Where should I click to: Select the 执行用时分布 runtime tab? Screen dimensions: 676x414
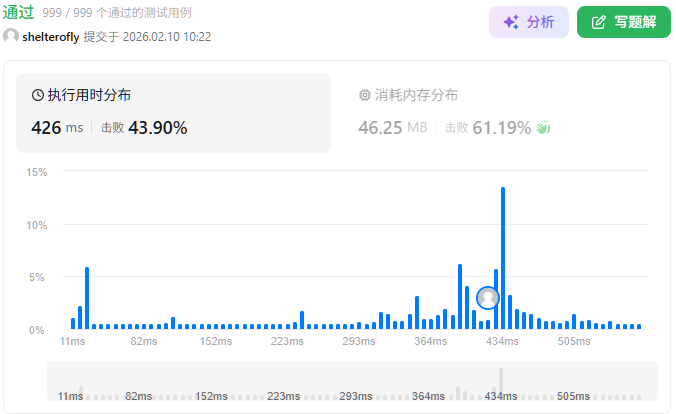pyautogui.click(x=88, y=95)
